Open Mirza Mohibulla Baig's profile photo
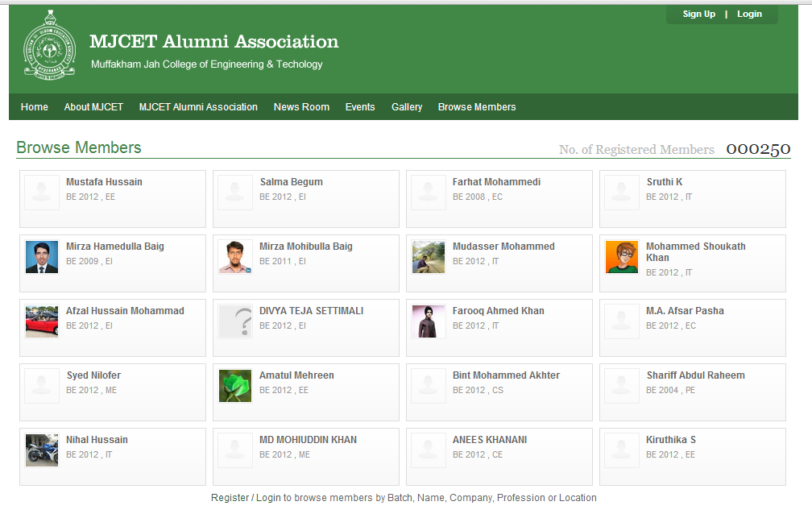The width and height of the screenshot is (812, 514). [235, 257]
